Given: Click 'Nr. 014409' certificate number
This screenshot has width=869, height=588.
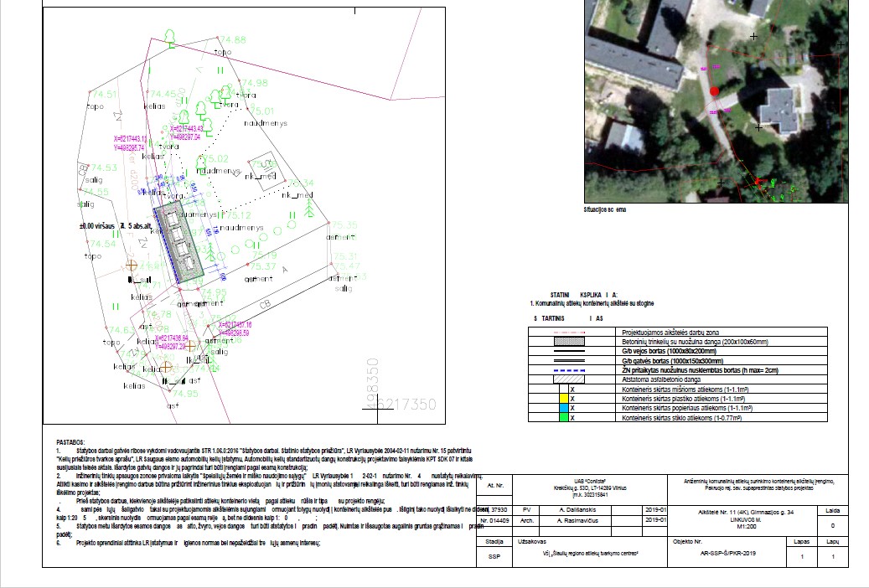Looking at the screenshot, I should (x=494, y=520).
